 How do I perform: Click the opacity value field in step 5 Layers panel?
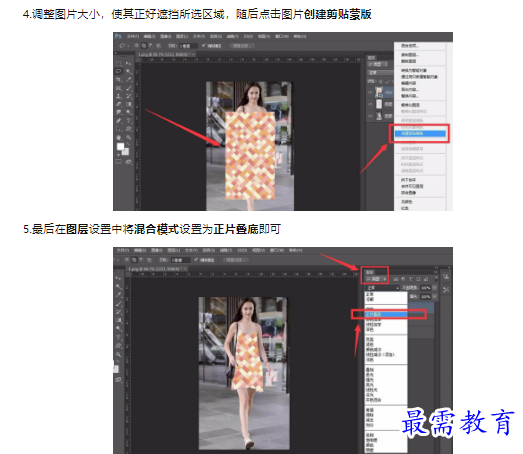426,288
